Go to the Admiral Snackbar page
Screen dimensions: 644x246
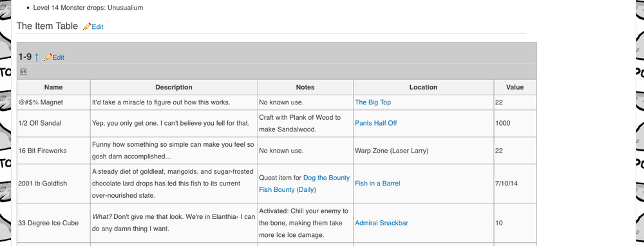381,223
